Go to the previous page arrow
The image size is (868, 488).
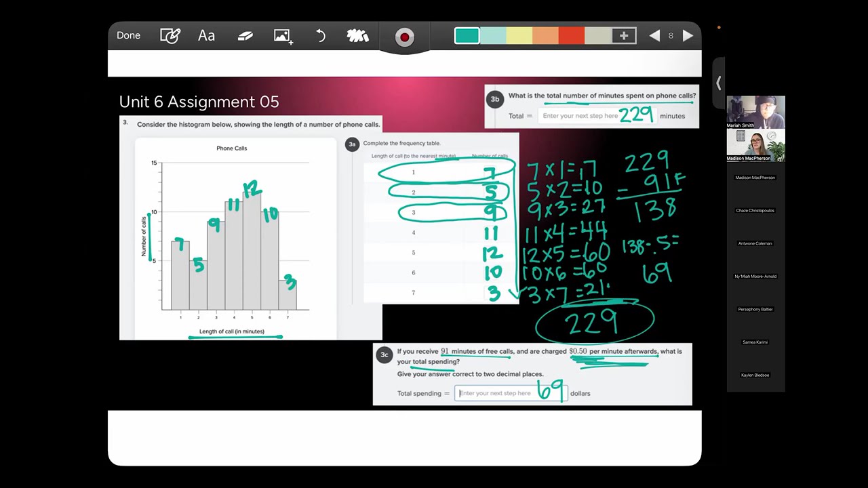654,36
